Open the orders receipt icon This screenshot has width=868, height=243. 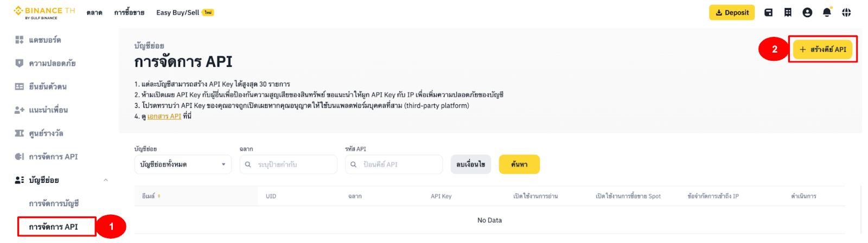point(788,12)
